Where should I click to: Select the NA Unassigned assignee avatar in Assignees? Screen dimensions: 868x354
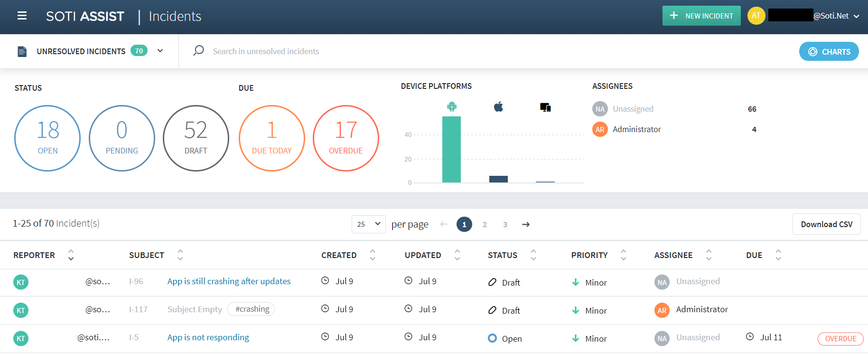tap(600, 109)
